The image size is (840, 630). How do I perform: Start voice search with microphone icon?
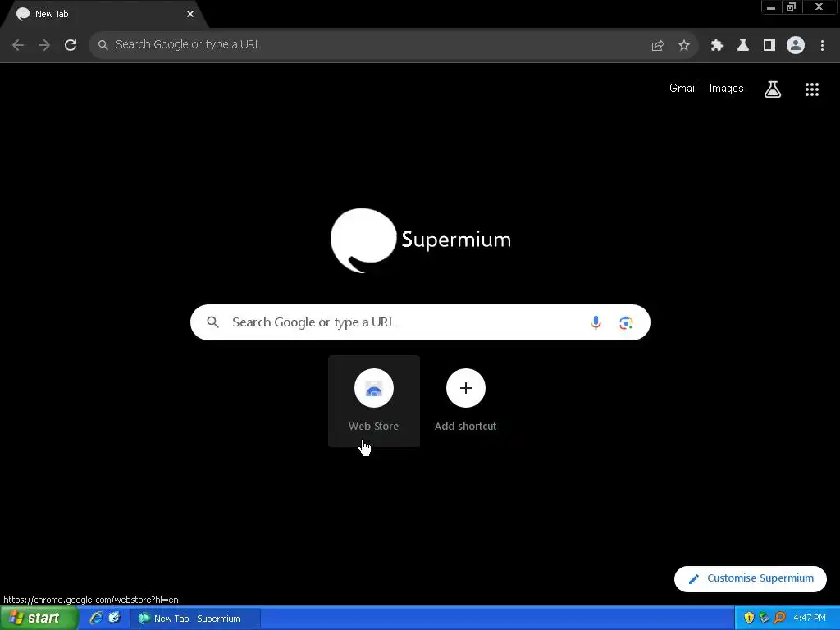coord(596,322)
